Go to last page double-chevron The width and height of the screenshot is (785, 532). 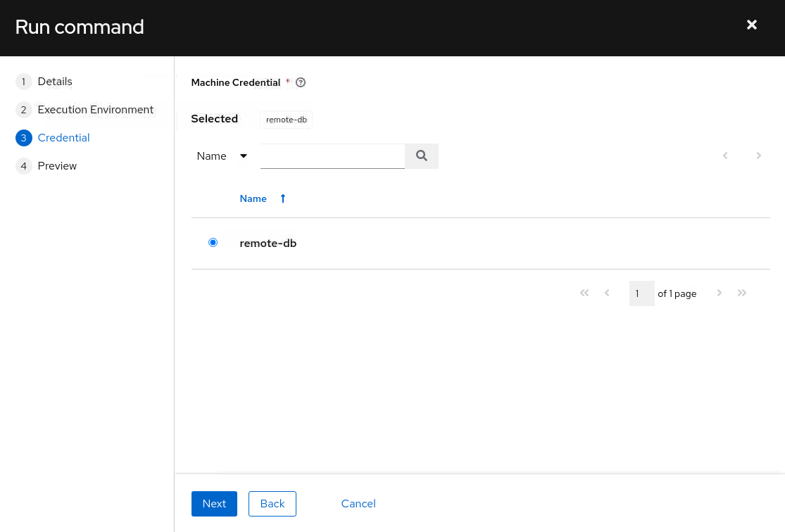click(x=742, y=293)
